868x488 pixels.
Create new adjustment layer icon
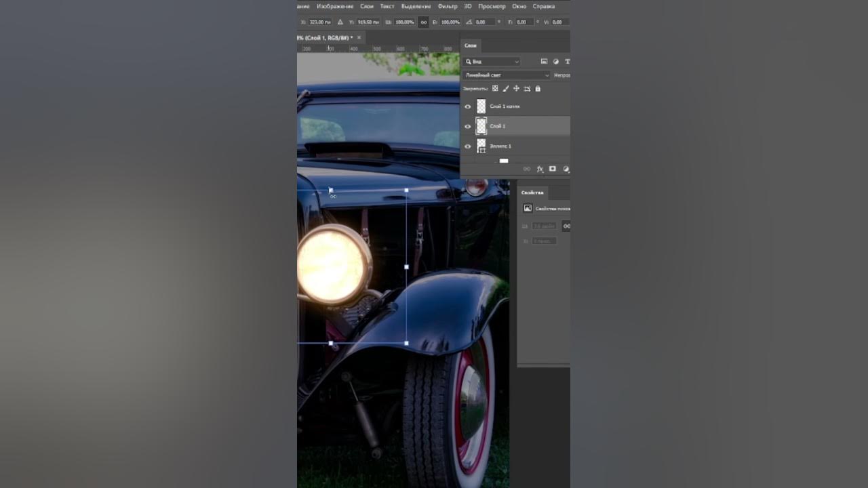click(566, 169)
